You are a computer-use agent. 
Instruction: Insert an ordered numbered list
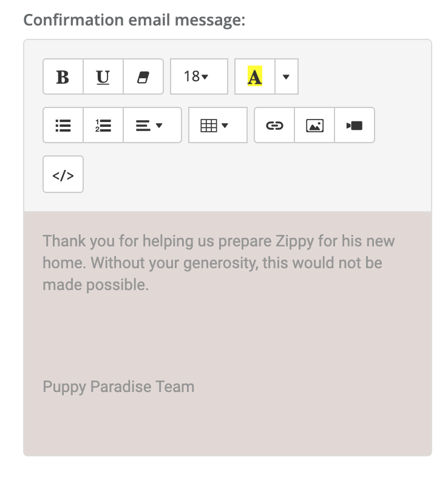pyautogui.click(x=103, y=125)
